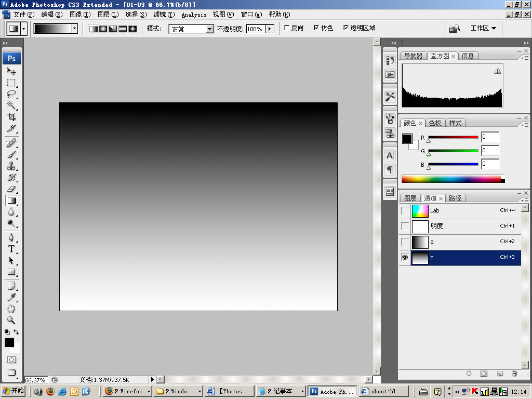Select the Horizontal Type tool
This screenshot has height=399, width=532.
[11, 249]
